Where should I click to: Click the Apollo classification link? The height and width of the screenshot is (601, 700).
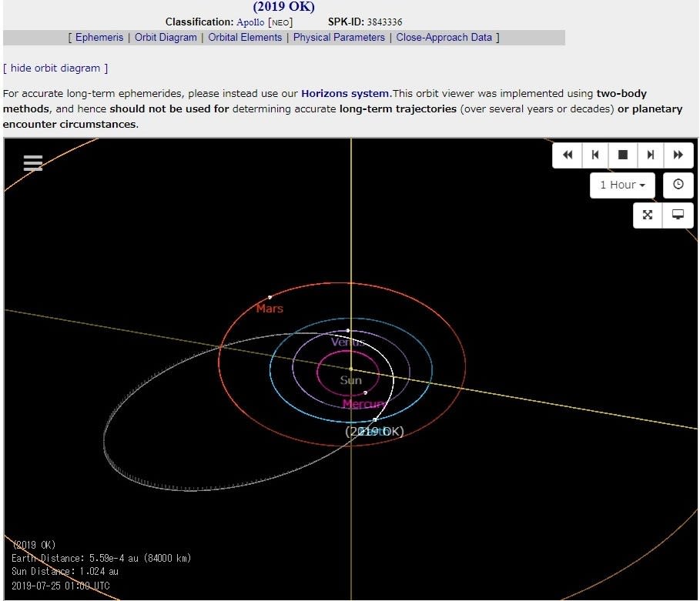point(250,22)
